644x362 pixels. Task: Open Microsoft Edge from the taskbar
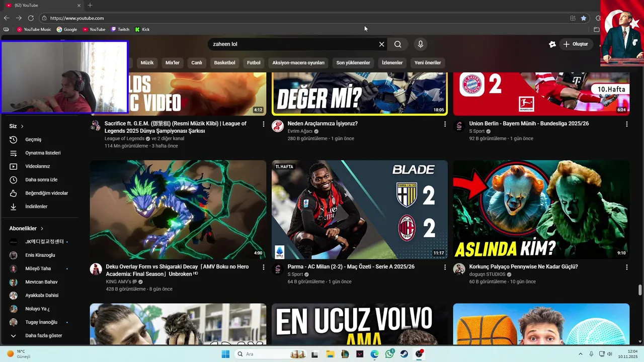pyautogui.click(x=375, y=354)
